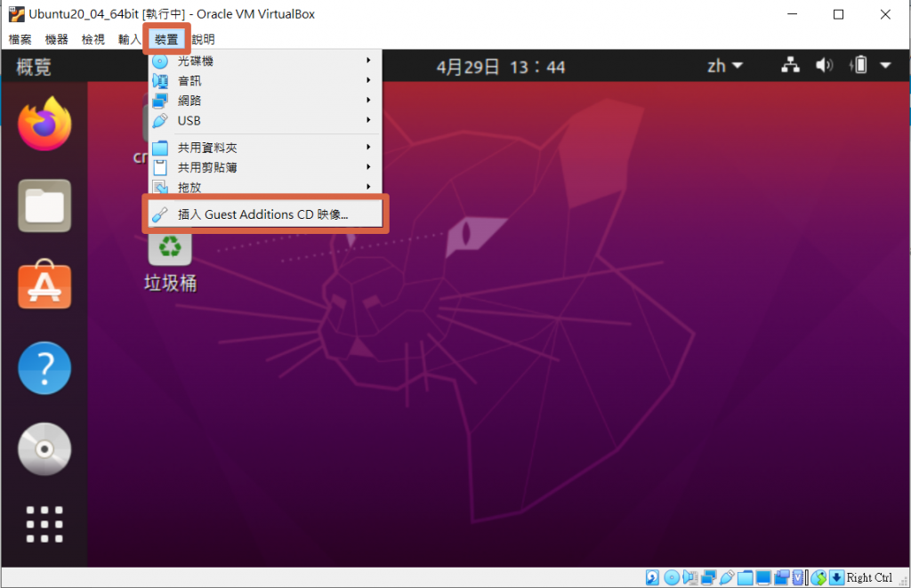Open the Ubuntu system menu arrow
Screen dimensions: 911x588
(x=885, y=66)
